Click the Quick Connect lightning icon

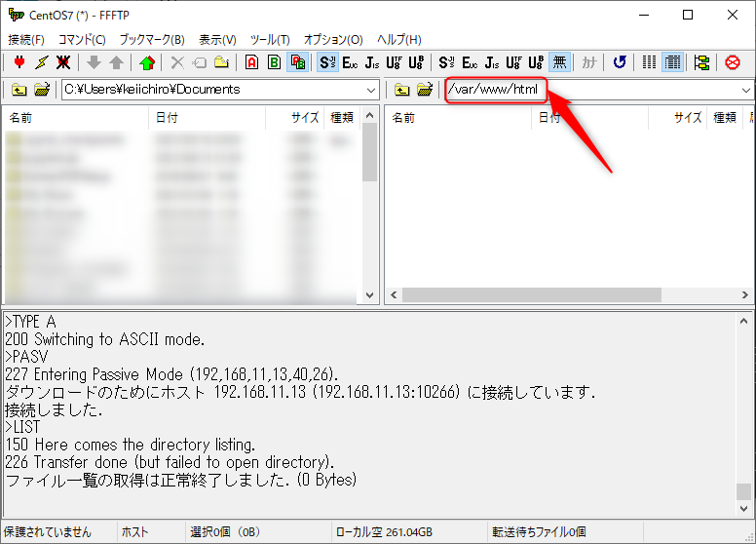[x=40, y=62]
